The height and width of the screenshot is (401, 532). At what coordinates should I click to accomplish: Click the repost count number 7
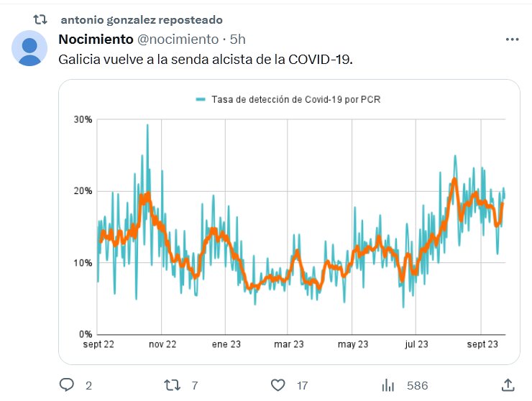click(x=194, y=386)
